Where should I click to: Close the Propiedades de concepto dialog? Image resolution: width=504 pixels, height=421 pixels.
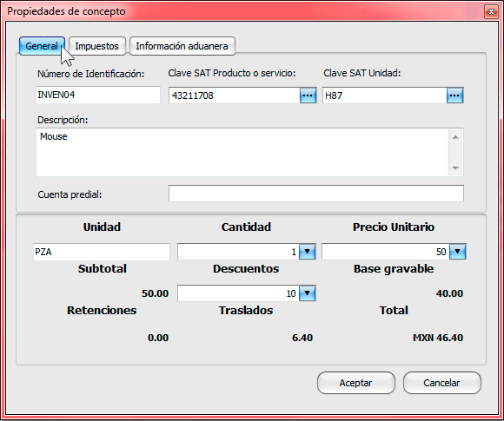point(491,12)
